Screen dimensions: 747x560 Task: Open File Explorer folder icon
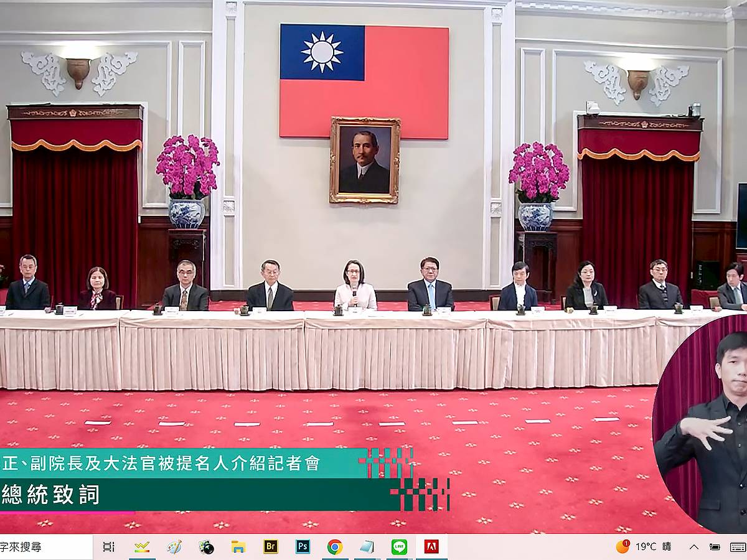[238, 547]
